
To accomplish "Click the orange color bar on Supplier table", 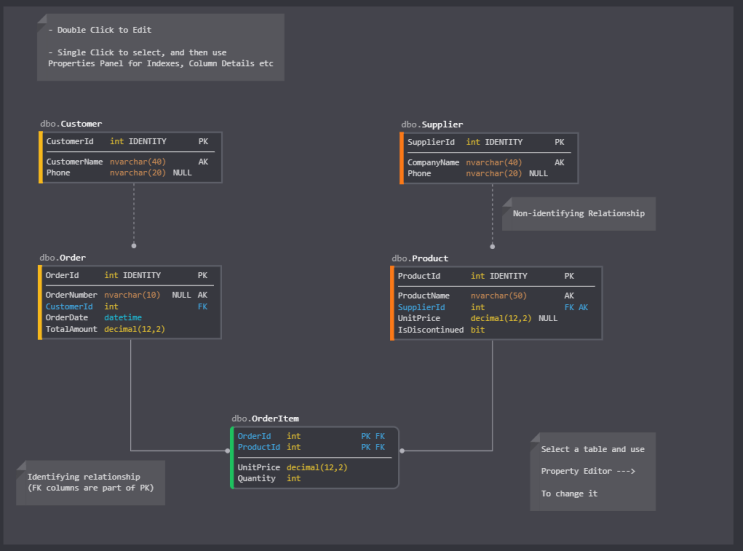I will click(x=402, y=157).
